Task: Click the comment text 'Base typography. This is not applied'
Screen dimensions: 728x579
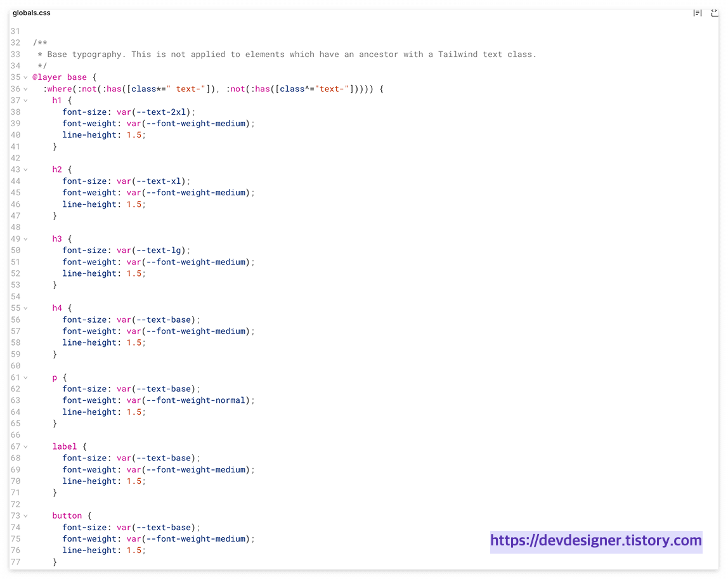Action: coord(136,55)
